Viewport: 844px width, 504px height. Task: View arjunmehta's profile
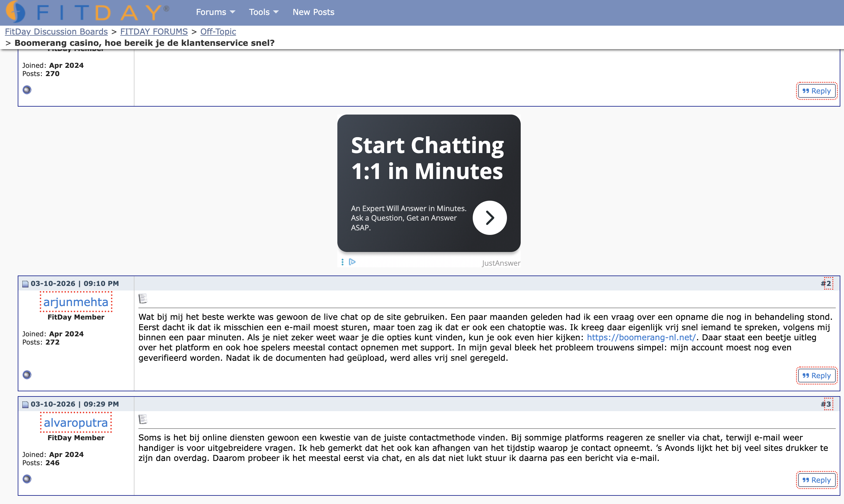pos(76,302)
